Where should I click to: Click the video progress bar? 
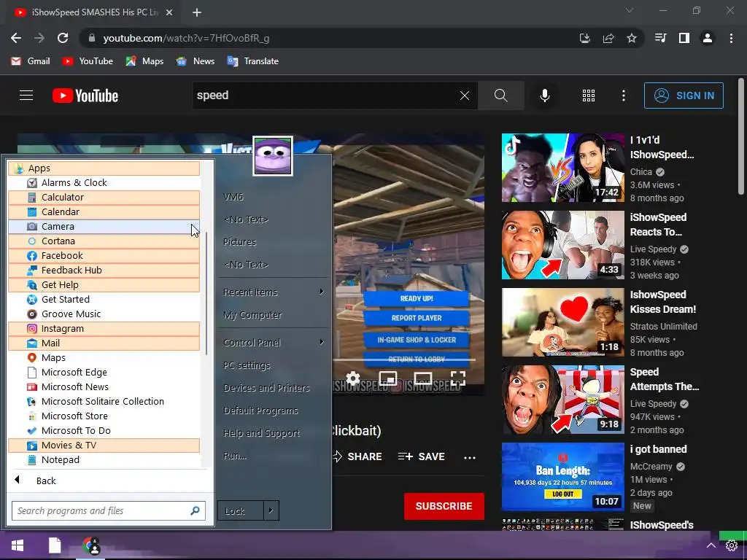(x=404, y=360)
